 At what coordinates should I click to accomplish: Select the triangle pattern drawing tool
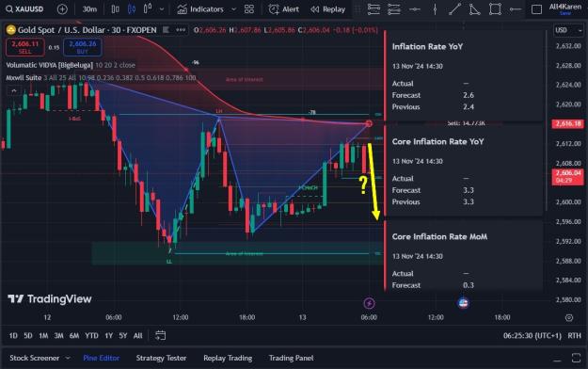[x=475, y=9]
